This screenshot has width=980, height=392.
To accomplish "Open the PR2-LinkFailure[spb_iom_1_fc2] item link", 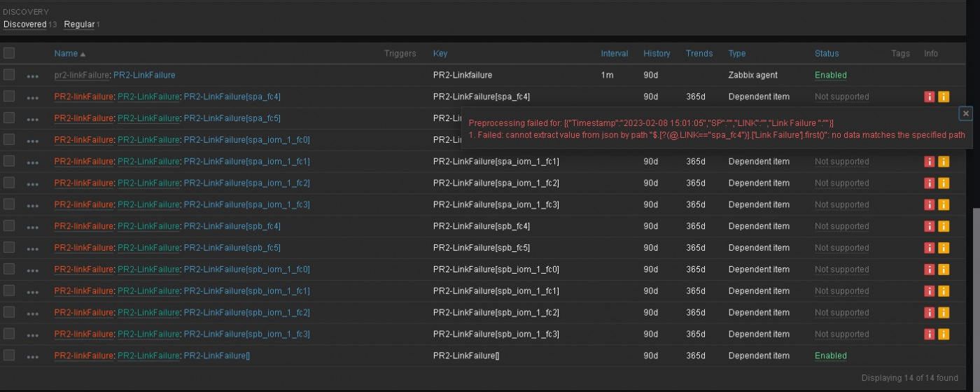I will tap(246, 312).
